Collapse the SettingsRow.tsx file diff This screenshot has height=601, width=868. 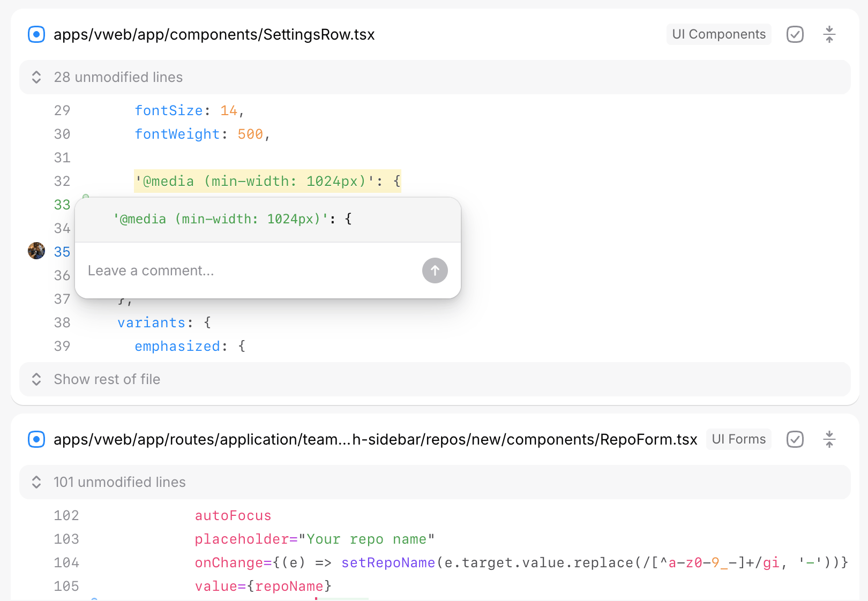tap(829, 35)
